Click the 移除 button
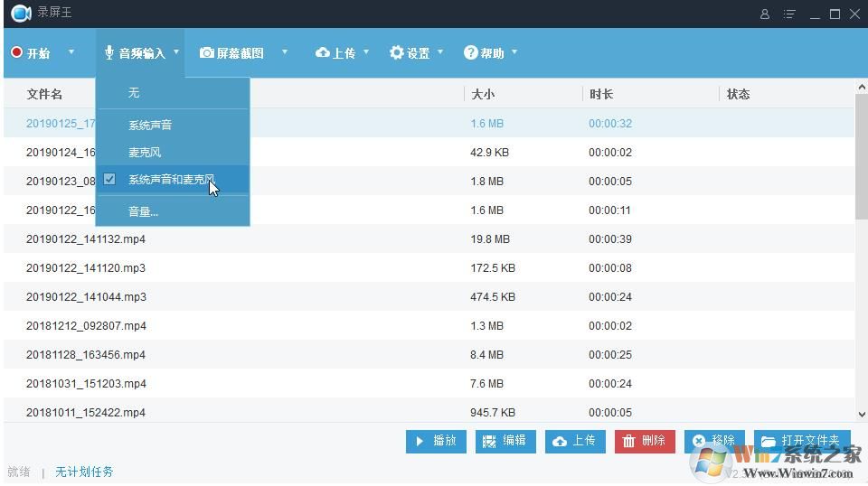Viewport: 868px width, 486px height. click(x=714, y=441)
